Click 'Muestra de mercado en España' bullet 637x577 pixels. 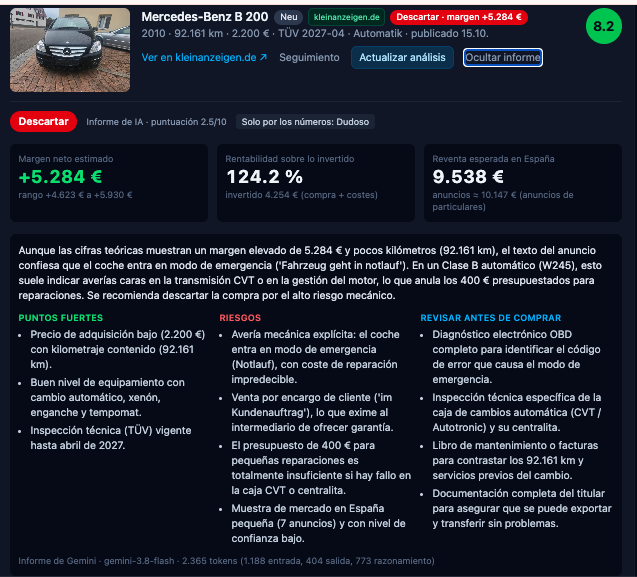tap(318, 523)
